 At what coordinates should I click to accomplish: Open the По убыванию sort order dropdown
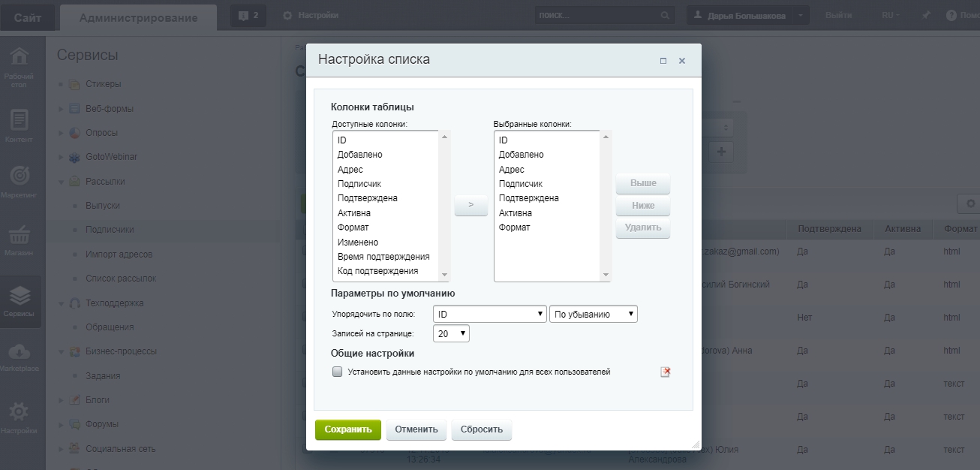click(x=594, y=314)
